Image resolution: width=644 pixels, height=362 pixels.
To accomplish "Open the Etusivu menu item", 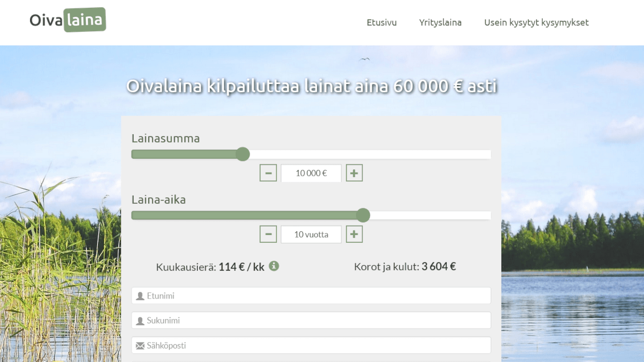I will 382,23.
